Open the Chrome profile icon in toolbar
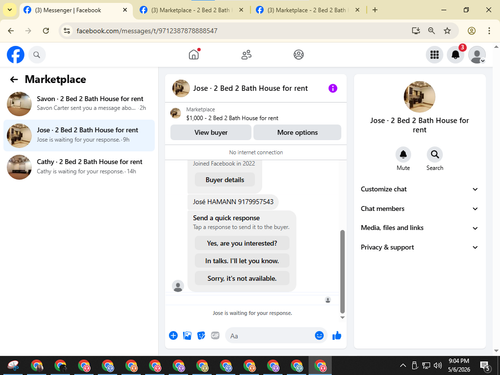500x375 pixels. click(471, 31)
